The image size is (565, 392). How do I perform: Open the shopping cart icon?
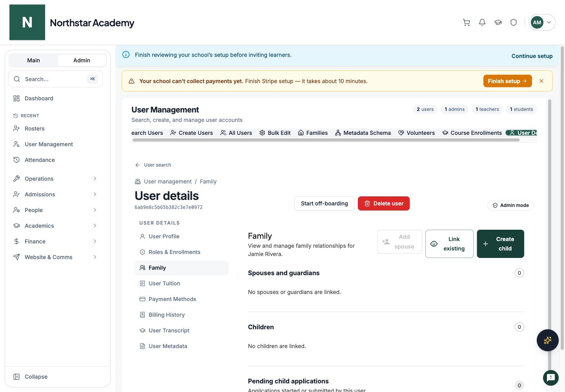point(467,22)
